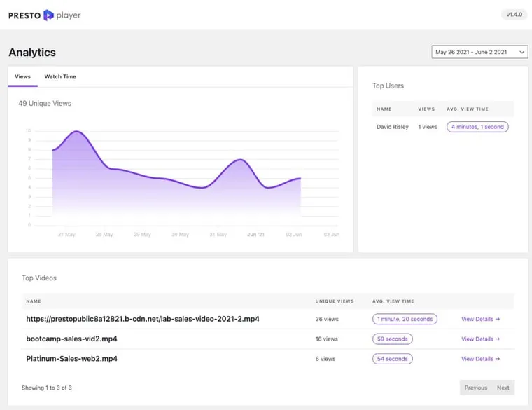Click the Previous pagination button
This screenshot has height=410, width=532.
476,388
